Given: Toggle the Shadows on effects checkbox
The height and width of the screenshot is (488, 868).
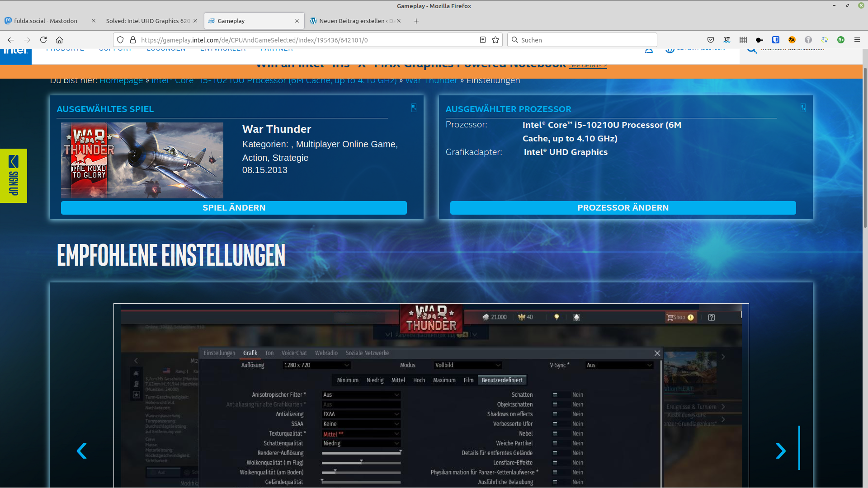Looking at the screenshot, I should click(x=555, y=414).
